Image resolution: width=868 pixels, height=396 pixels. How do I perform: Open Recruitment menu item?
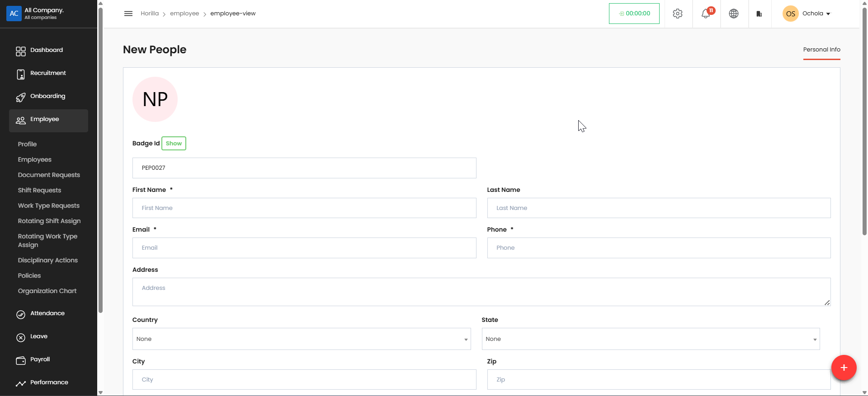point(48,73)
